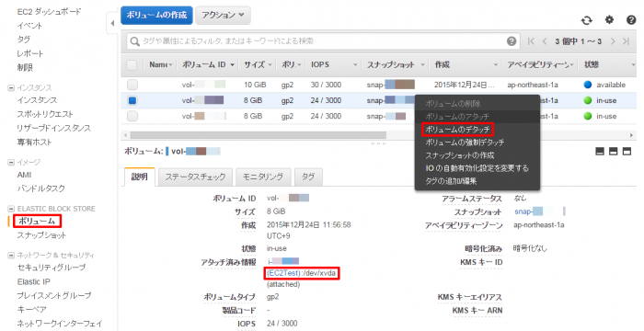644x331 pixels.
Task: Switch to the モニタリング tab
Action: coord(263,177)
